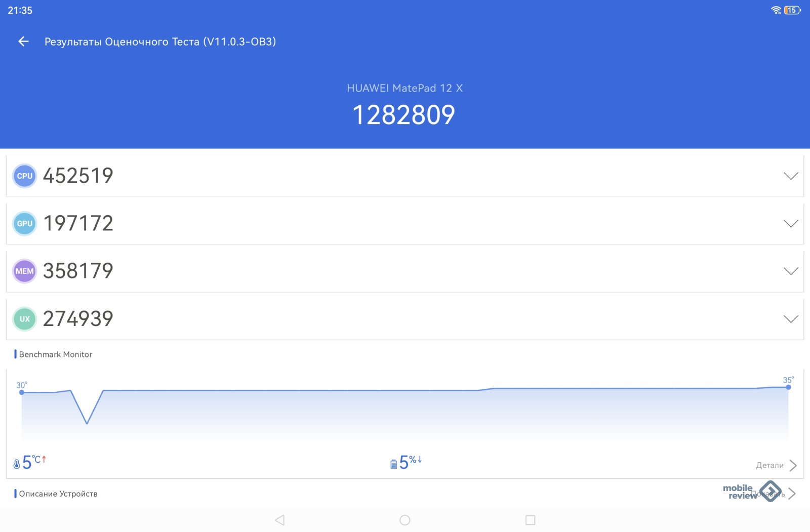Tap the blue CPU score icon
810x532 pixels.
(x=24, y=176)
